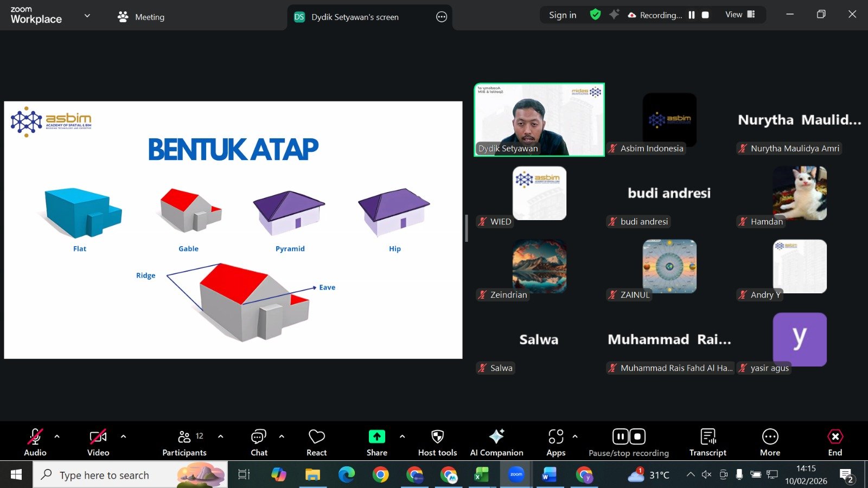
Task: Click the green Share screen icon
Action: coord(376,437)
